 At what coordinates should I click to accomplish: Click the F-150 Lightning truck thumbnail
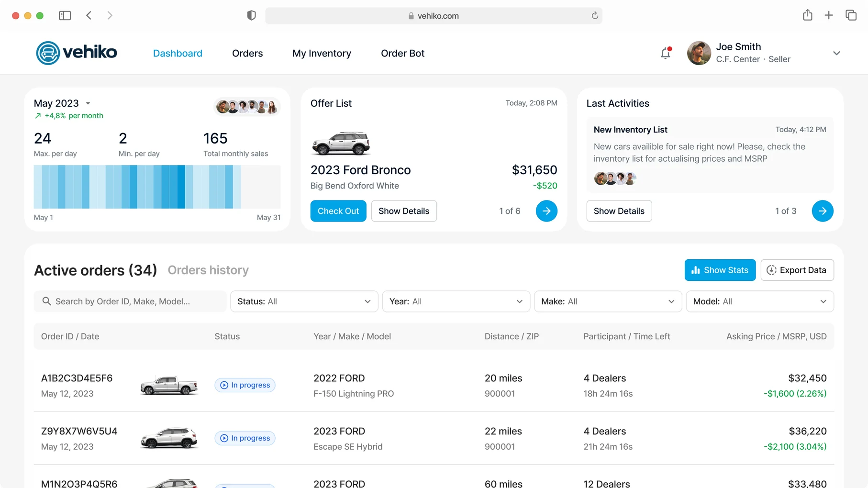pyautogui.click(x=169, y=385)
